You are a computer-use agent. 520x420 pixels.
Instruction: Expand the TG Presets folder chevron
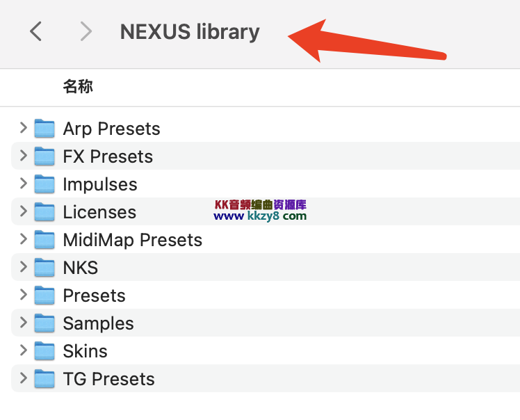pos(23,378)
